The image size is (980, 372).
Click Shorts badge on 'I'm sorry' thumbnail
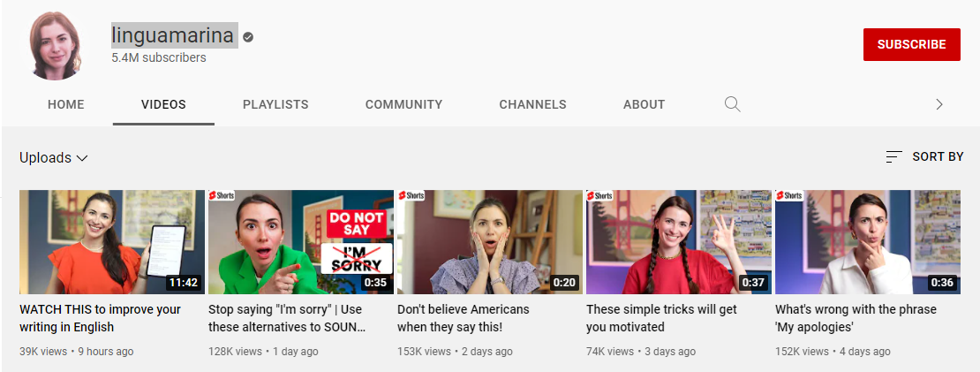[x=222, y=195]
